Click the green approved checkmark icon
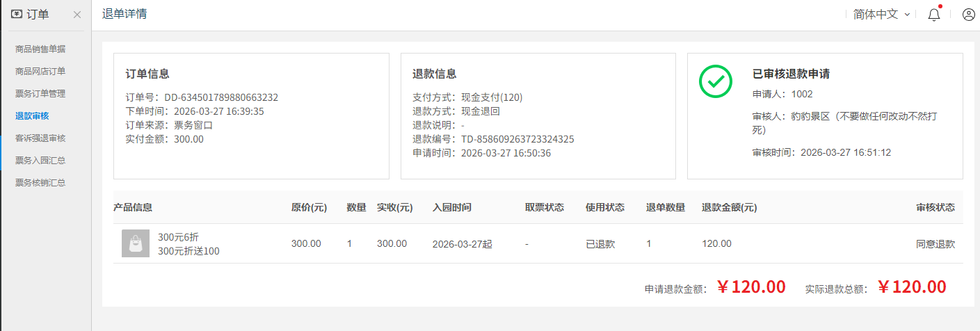This screenshot has width=980, height=331. click(716, 81)
